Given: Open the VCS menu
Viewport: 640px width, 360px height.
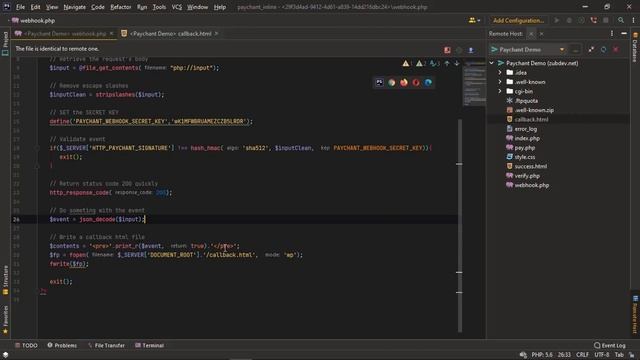Looking at the screenshot, I should 177,7.
